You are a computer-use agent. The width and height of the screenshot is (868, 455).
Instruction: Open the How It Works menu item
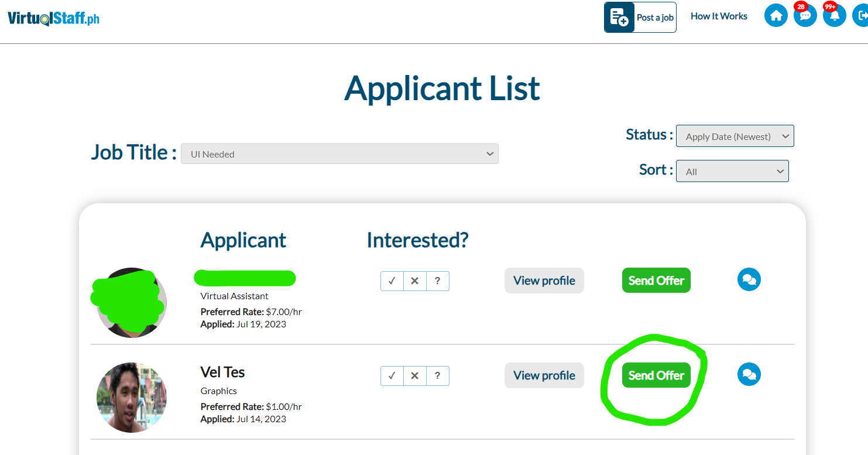[719, 16]
